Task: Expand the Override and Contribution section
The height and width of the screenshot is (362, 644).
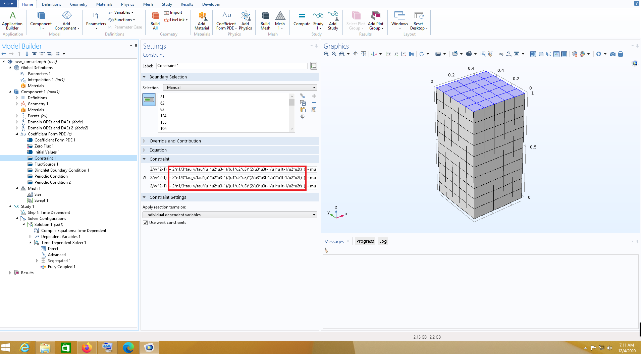Action: point(175,141)
